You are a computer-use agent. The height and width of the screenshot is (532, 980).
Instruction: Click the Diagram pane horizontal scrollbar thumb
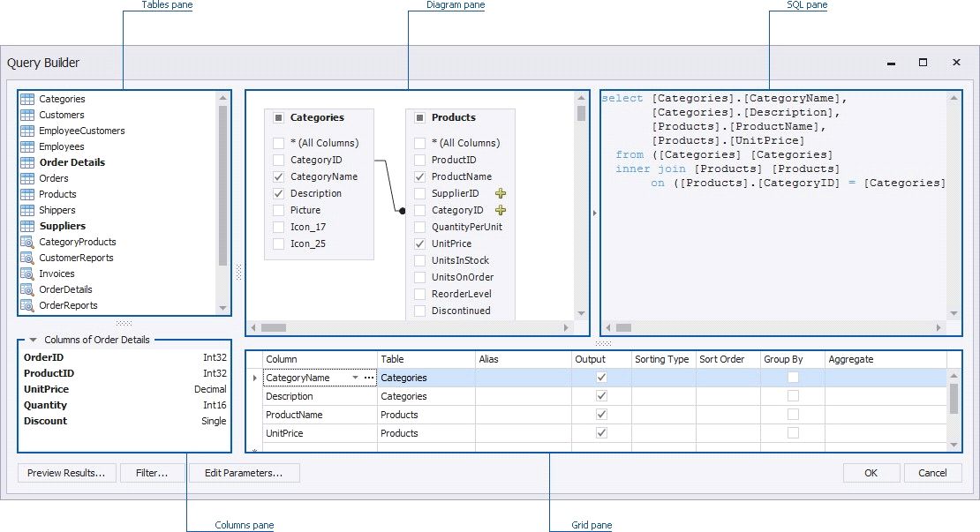click(274, 327)
